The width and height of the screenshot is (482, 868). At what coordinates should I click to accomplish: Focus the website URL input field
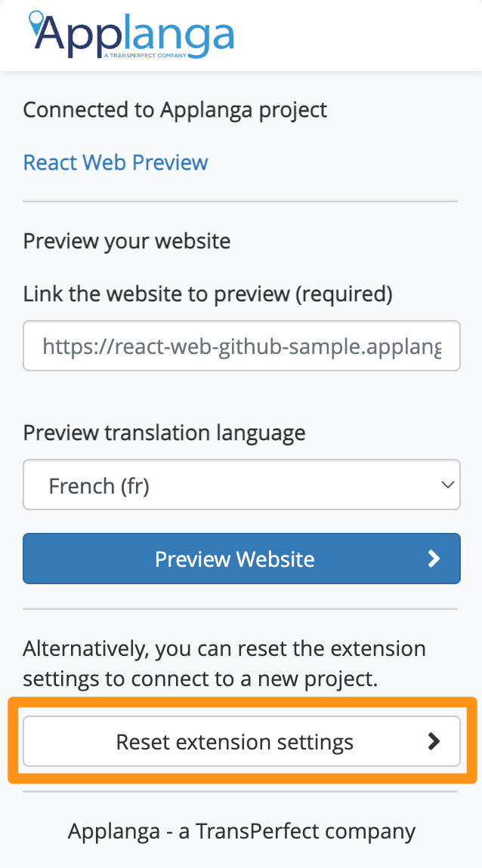click(242, 346)
